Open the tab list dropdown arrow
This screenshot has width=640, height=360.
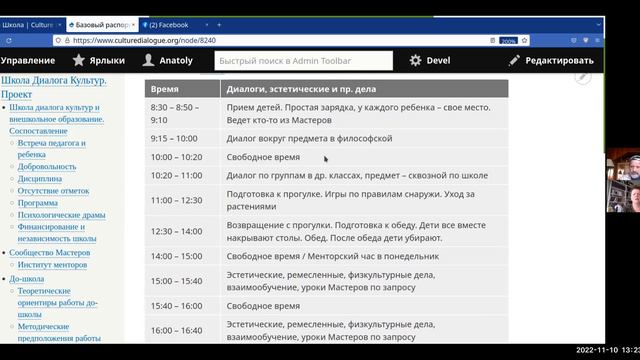pyautogui.click(x=598, y=25)
